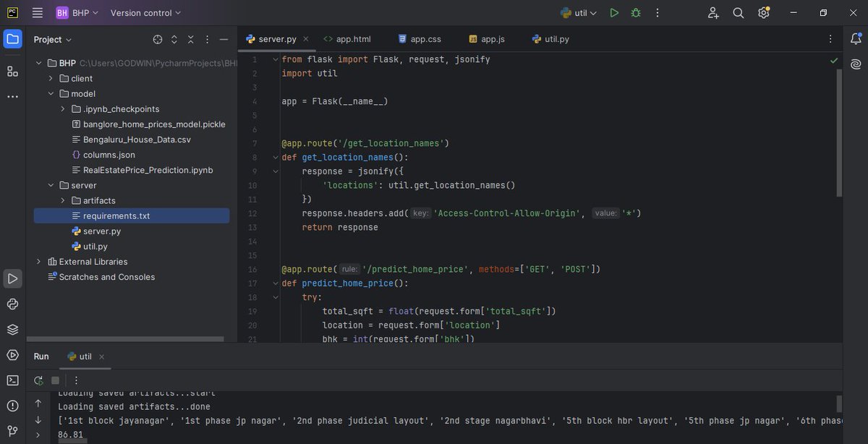868x444 pixels.
Task: Switch to the app.css editor tab
Action: [x=420, y=39]
